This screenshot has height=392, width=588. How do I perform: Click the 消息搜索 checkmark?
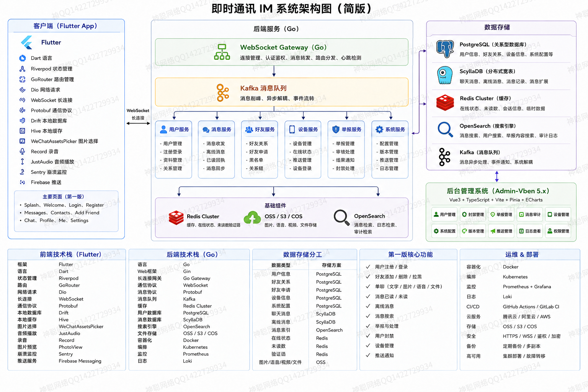[x=368, y=316]
